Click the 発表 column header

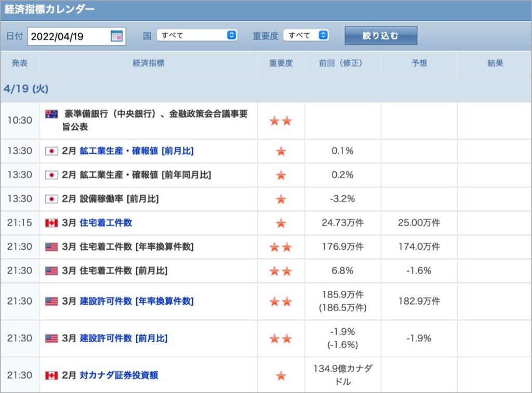click(x=20, y=63)
